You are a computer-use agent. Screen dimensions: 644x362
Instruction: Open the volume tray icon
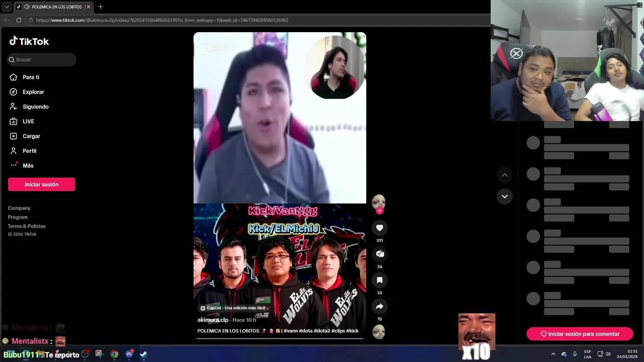click(608, 354)
